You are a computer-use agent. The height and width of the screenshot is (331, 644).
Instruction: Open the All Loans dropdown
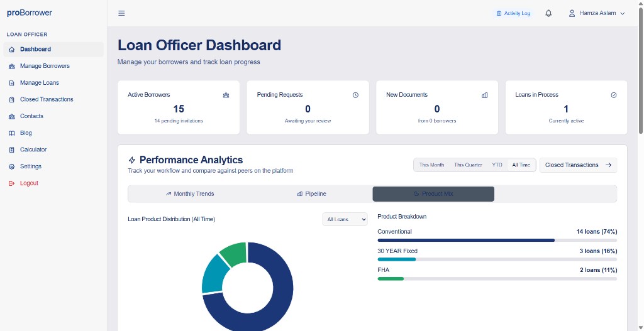click(x=345, y=219)
